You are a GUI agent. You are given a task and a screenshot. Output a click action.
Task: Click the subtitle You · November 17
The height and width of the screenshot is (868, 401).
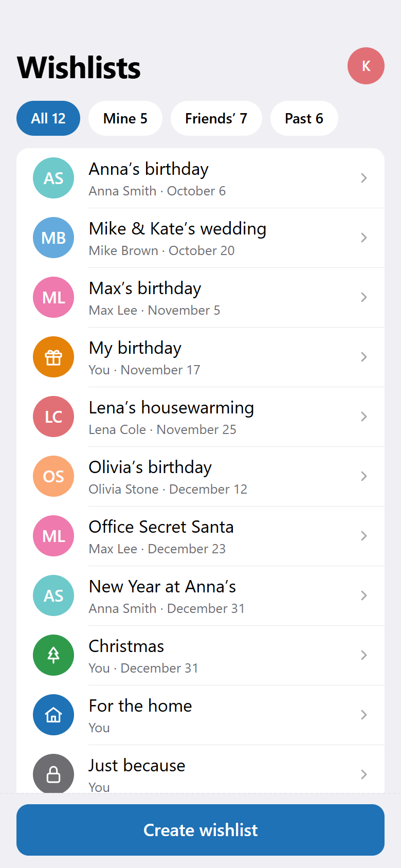click(144, 370)
